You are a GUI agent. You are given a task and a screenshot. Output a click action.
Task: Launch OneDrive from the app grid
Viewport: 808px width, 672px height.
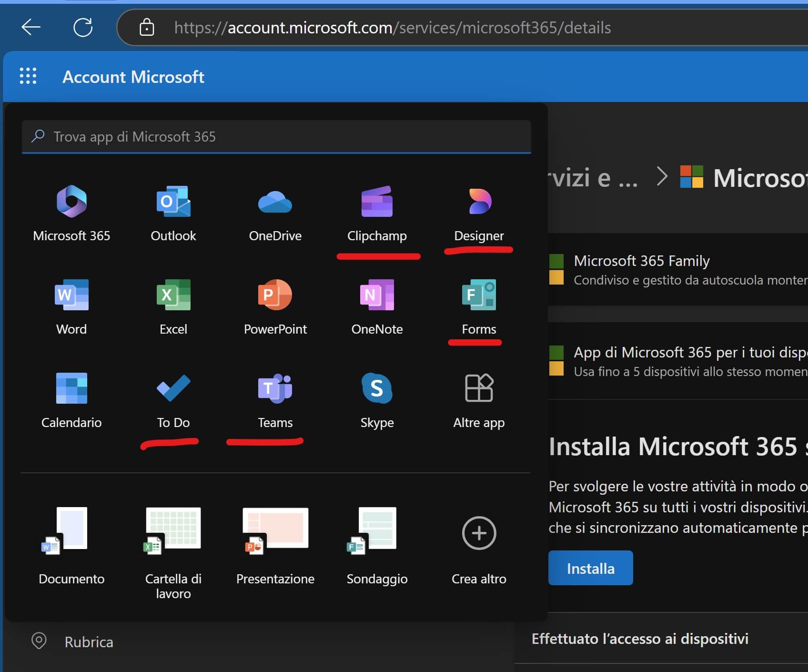(275, 202)
